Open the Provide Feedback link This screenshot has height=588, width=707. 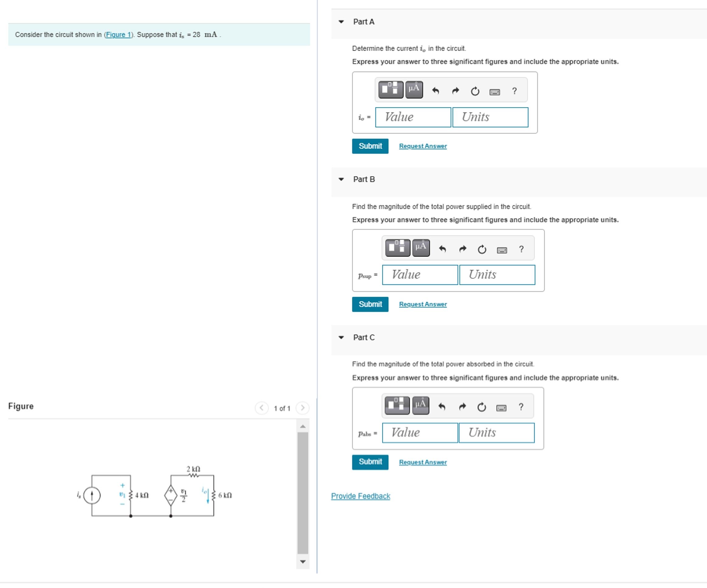[x=360, y=495]
